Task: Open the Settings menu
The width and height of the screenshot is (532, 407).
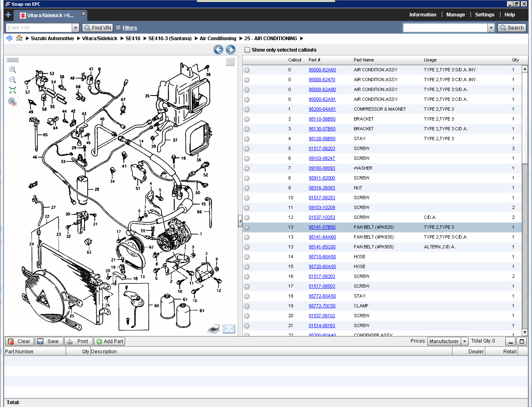Action: pyautogui.click(x=484, y=15)
